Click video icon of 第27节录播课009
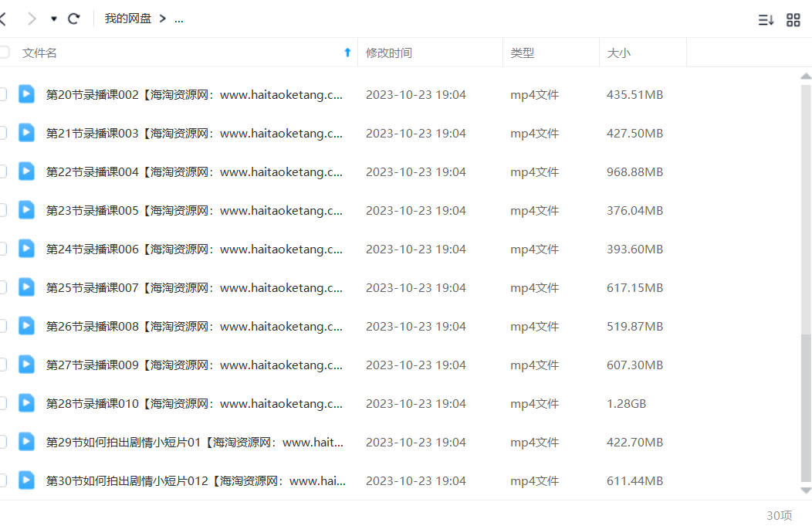812x526 pixels. [x=26, y=365]
